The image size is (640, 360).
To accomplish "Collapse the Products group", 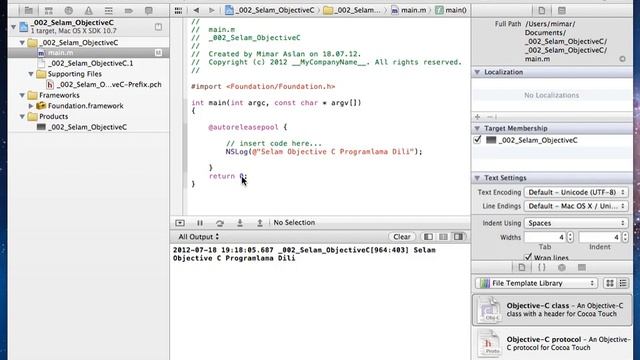I will pyautogui.click(x=22, y=116).
